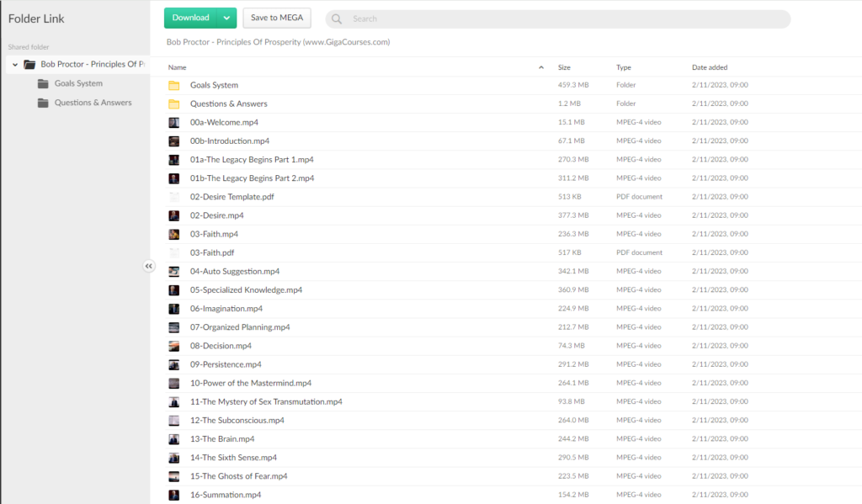
Task: Collapse the Bob Proctor root folder tree
Action: [15, 64]
